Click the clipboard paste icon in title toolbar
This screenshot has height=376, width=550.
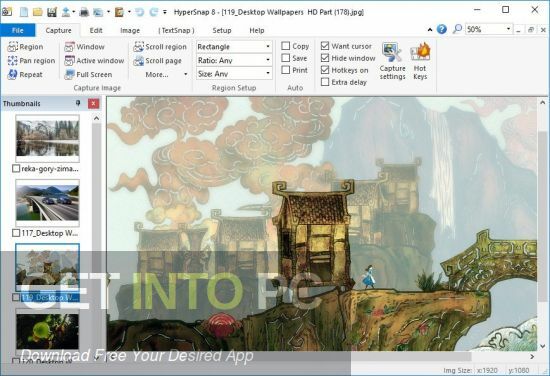pos(119,12)
